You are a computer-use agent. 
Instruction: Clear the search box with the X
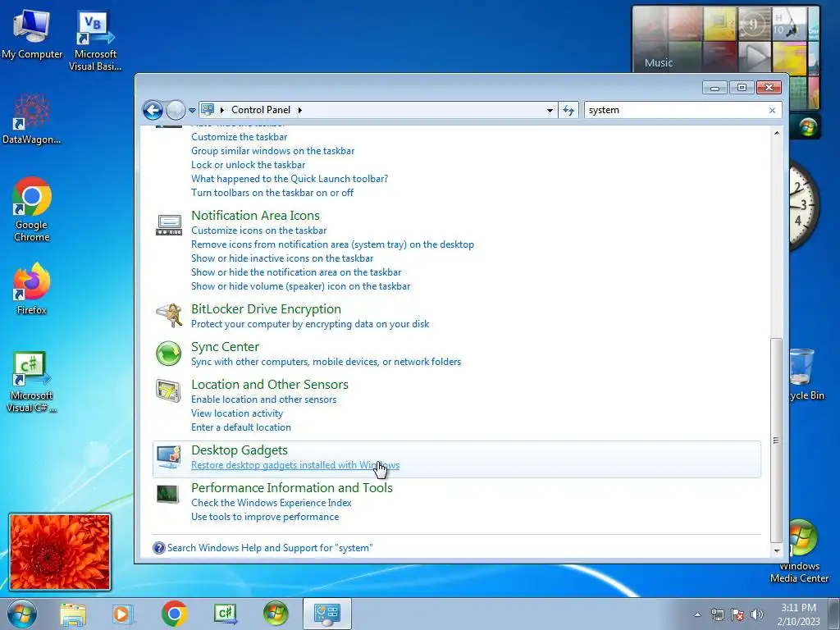click(x=772, y=111)
